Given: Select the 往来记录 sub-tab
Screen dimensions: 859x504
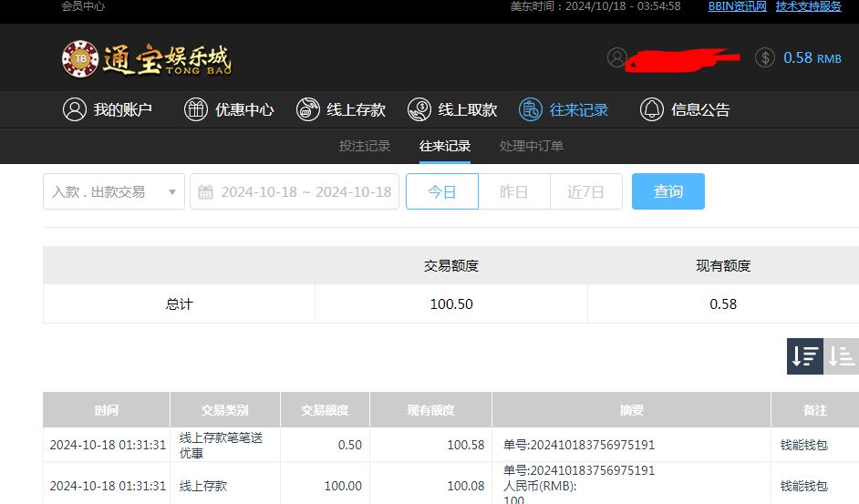Looking at the screenshot, I should point(445,146).
